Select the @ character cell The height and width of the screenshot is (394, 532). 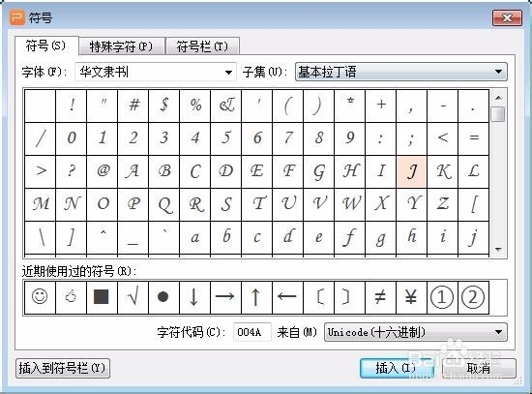click(102, 171)
